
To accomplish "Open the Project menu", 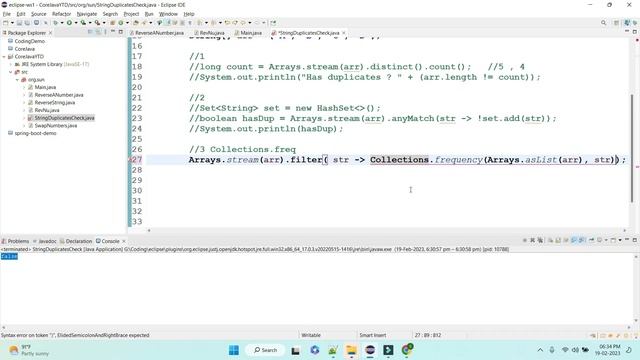I will 131,14.
